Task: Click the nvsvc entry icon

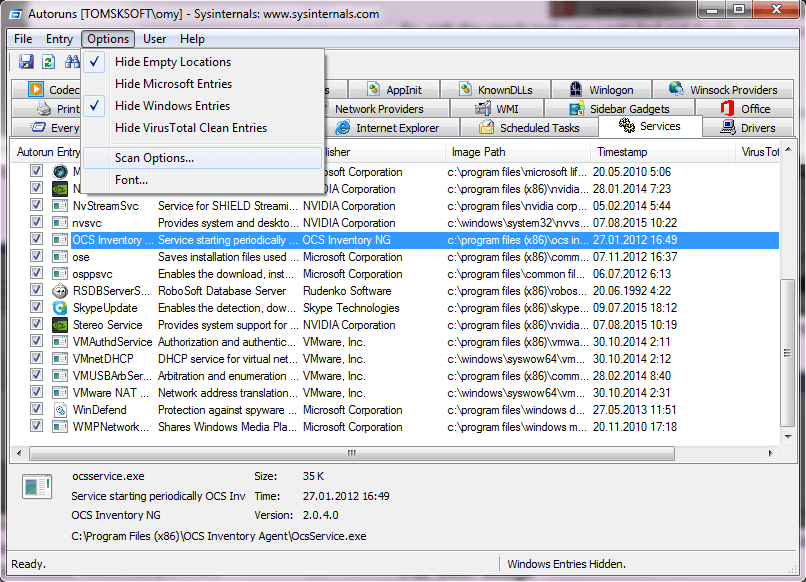Action: click(60, 223)
